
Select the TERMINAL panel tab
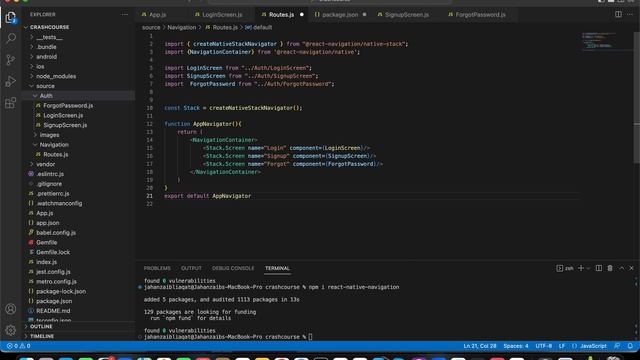pos(277,268)
